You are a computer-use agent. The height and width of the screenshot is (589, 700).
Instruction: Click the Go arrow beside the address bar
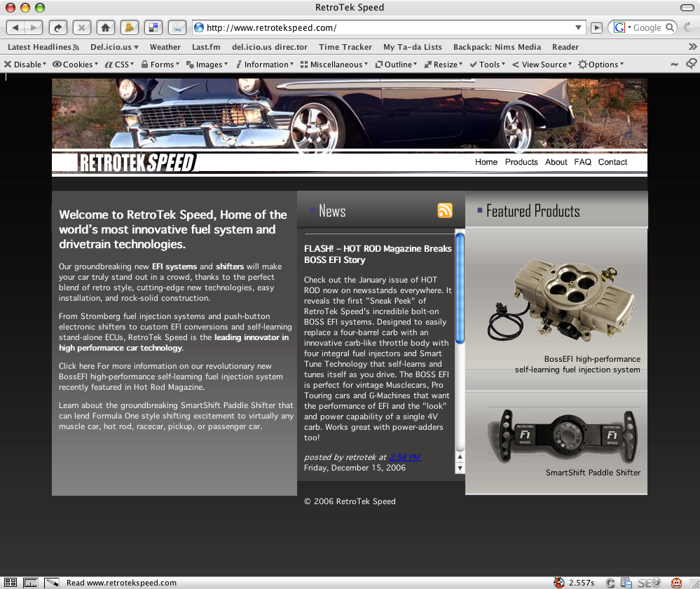click(x=596, y=28)
